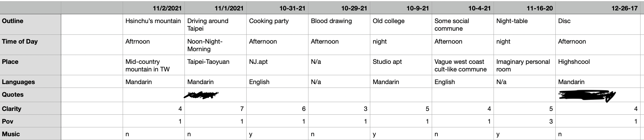The image size is (644, 140).
Task: Select the Driving around Taipei cell
Action: pyautogui.click(x=216, y=24)
